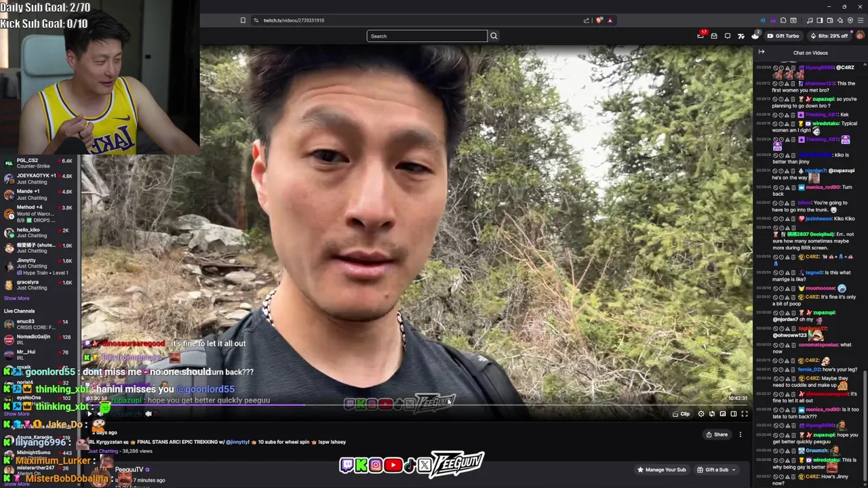
Task: Click the TikTok logo in bottom banner
Action: (x=410, y=466)
